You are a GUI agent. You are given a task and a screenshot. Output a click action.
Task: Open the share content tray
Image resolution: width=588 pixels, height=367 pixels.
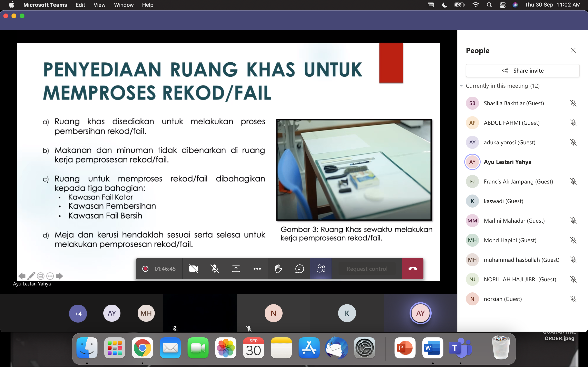click(x=236, y=269)
